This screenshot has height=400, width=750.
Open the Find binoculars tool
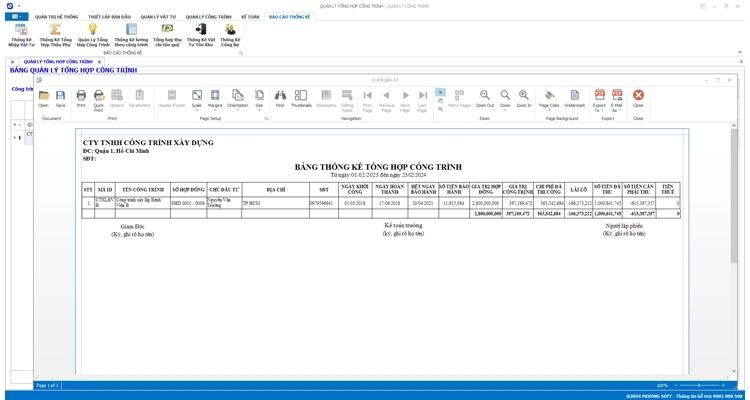coord(280,97)
